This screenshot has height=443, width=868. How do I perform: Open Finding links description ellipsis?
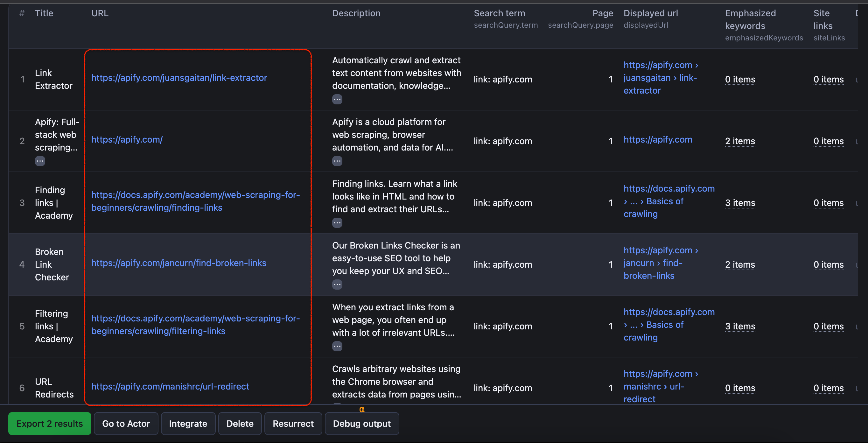click(337, 222)
